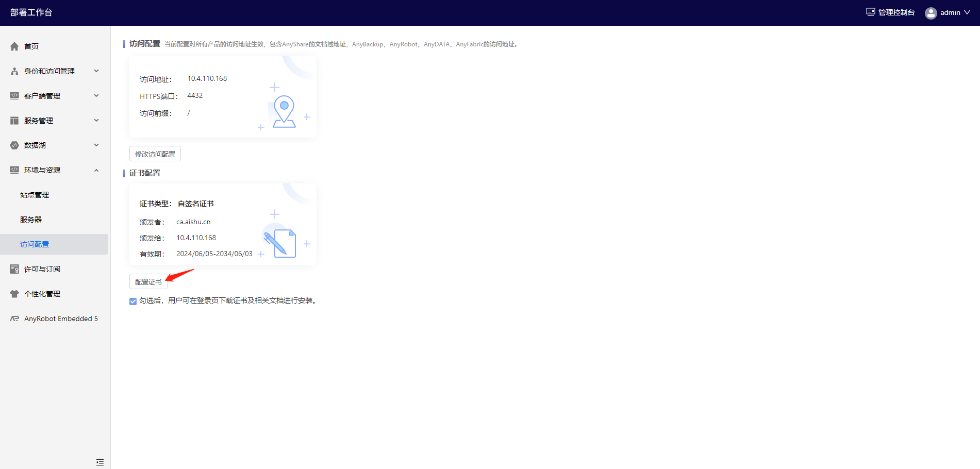Collapse the sidebar using bottom icon
The image size is (980, 469).
pos(100,462)
